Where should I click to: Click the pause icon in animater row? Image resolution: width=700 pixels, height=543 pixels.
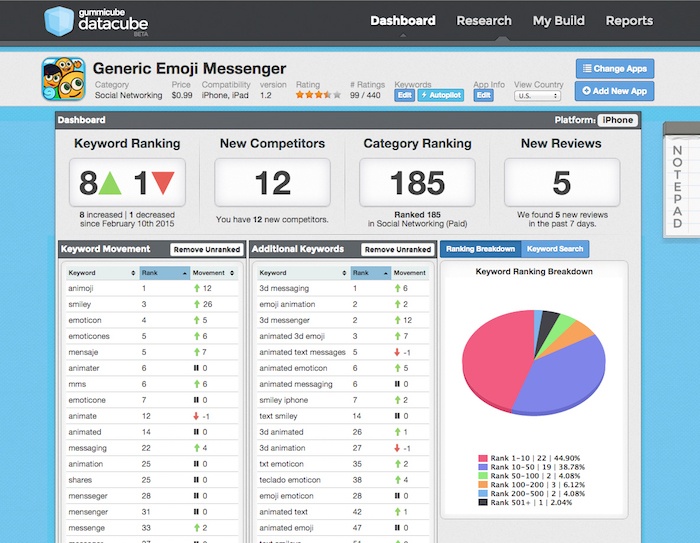coord(196,368)
